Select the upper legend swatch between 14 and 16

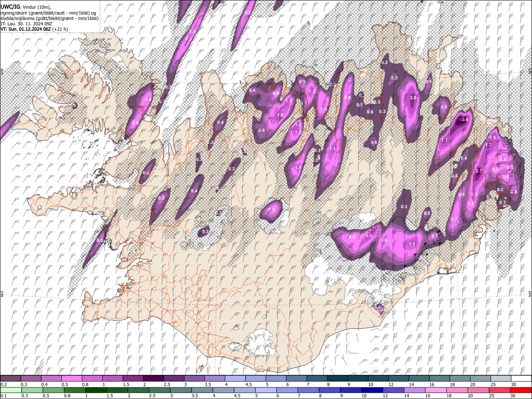click(x=419, y=378)
